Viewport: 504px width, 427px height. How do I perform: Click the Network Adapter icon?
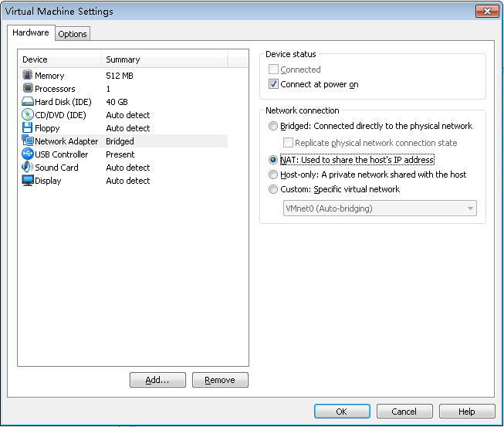[x=28, y=141]
